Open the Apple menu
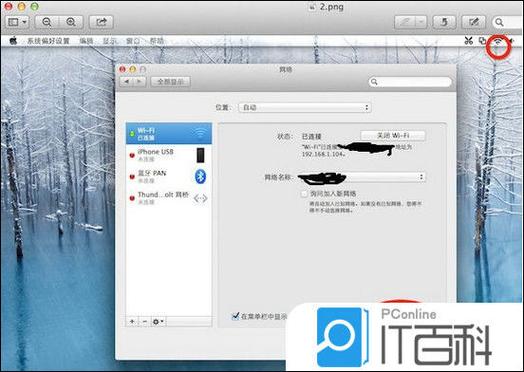The width and height of the screenshot is (524, 372). click(13, 41)
